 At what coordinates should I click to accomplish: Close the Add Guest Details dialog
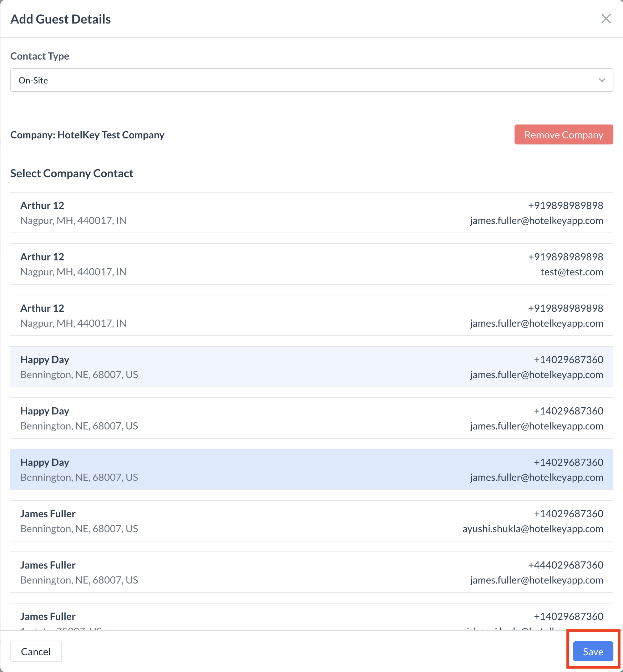click(606, 19)
